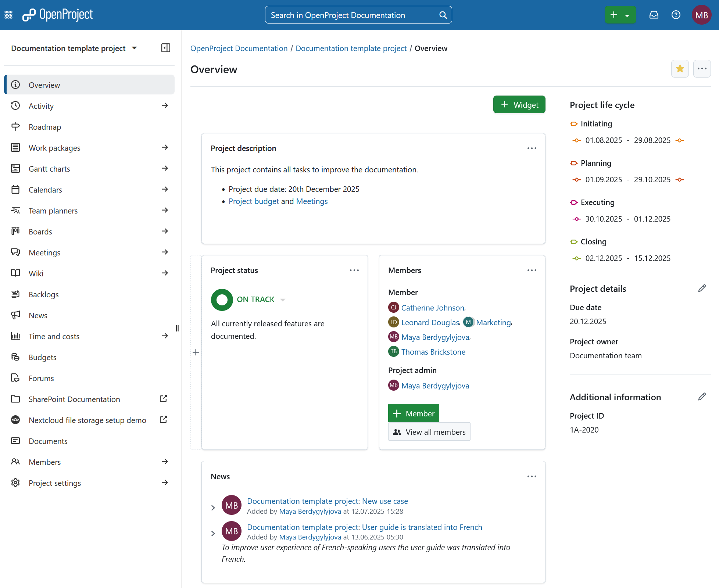Edit Project details with the pencil icon
719x588 pixels.
click(702, 288)
